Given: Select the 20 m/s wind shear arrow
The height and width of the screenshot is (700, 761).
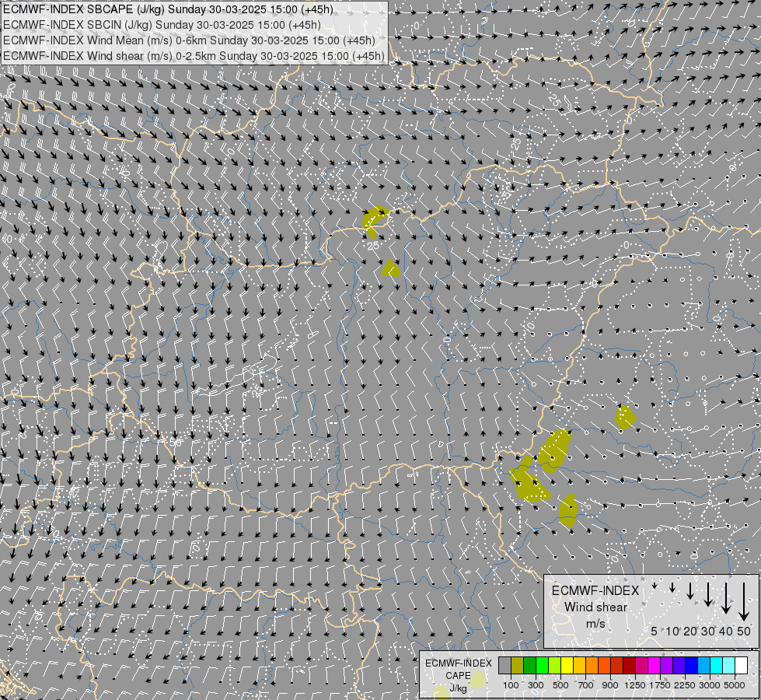Looking at the screenshot, I should [690, 590].
